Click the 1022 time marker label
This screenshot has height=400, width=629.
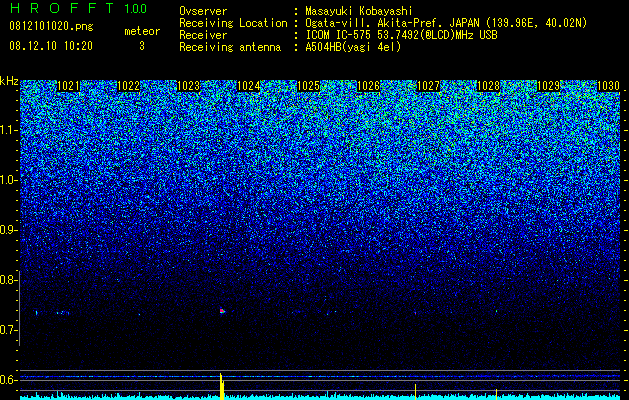click(128, 86)
